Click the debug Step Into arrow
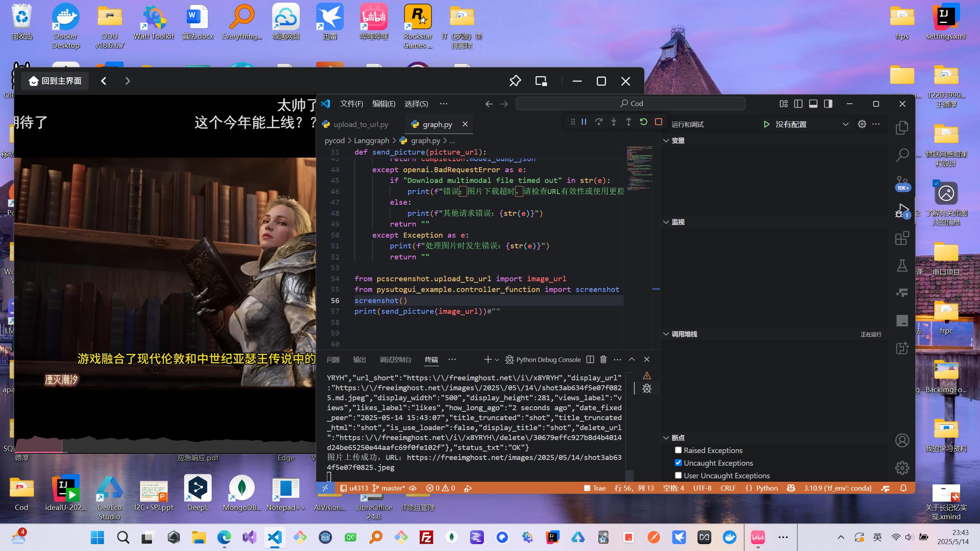 click(x=614, y=122)
